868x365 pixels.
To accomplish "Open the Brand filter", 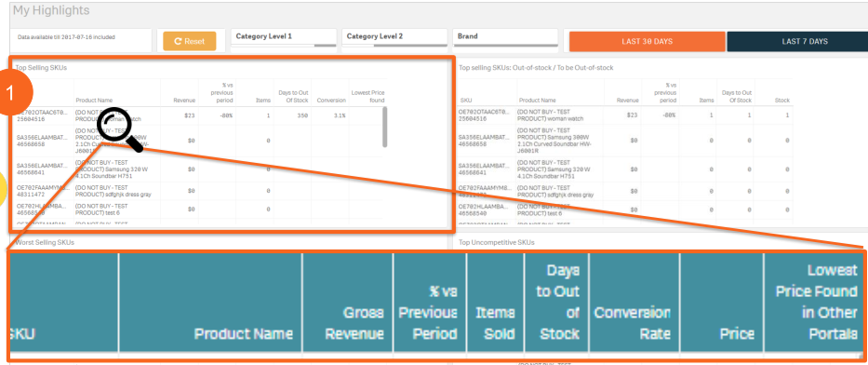I will 505,39.
